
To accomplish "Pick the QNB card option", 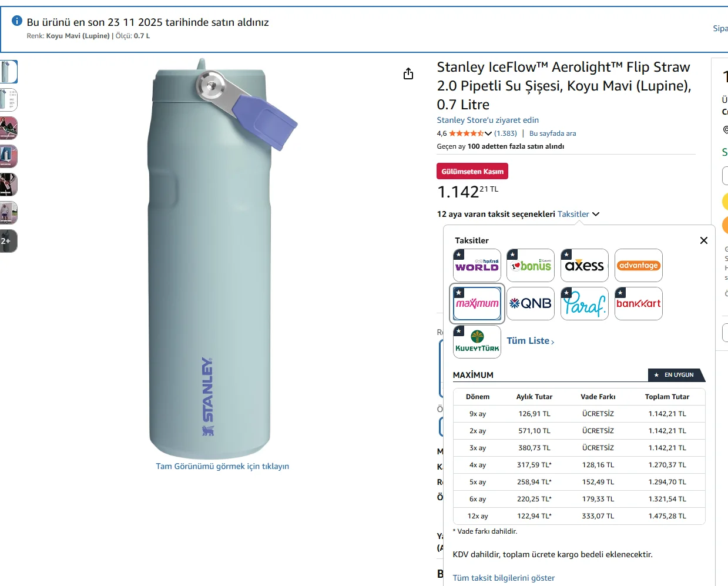I will click(x=531, y=303).
